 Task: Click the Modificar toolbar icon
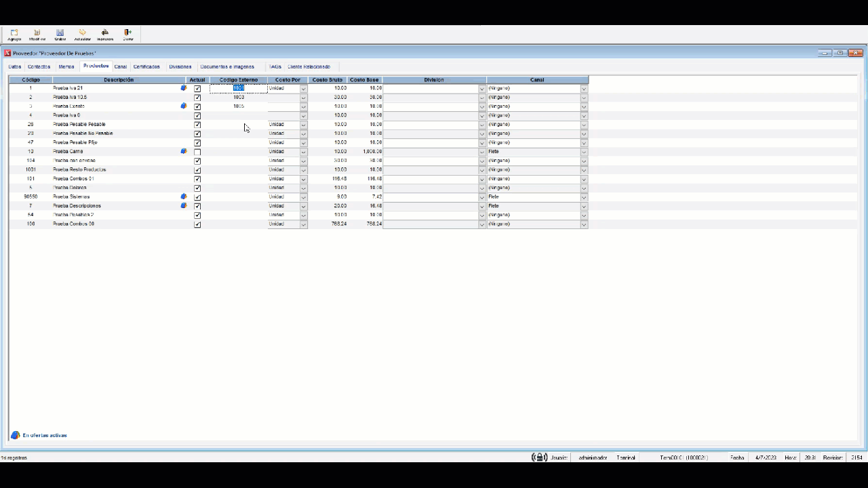pos(37,34)
